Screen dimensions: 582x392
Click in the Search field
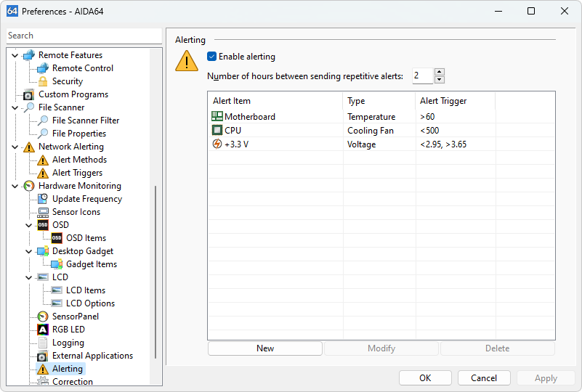pos(84,36)
